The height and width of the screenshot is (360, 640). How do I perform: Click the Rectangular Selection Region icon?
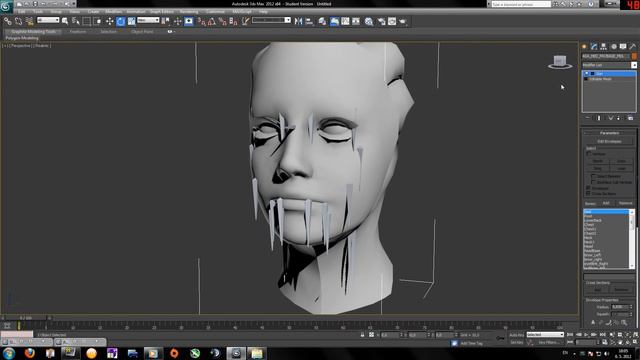click(x=87, y=21)
